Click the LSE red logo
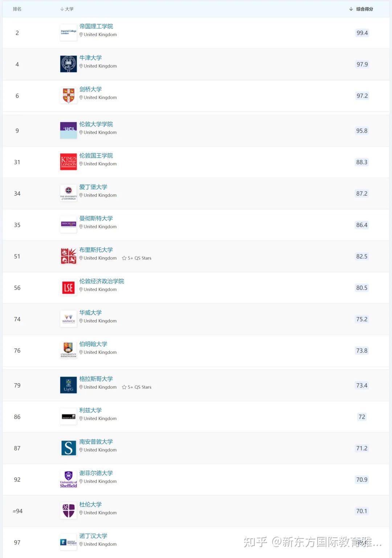 68,288
